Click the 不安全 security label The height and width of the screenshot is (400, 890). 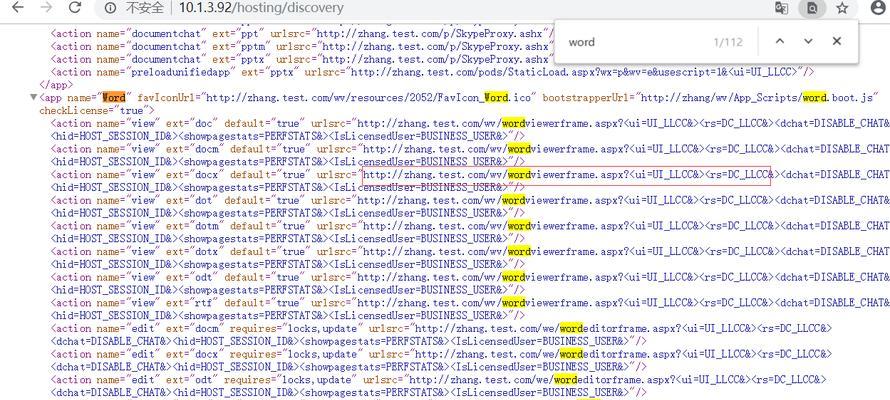(x=145, y=8)
